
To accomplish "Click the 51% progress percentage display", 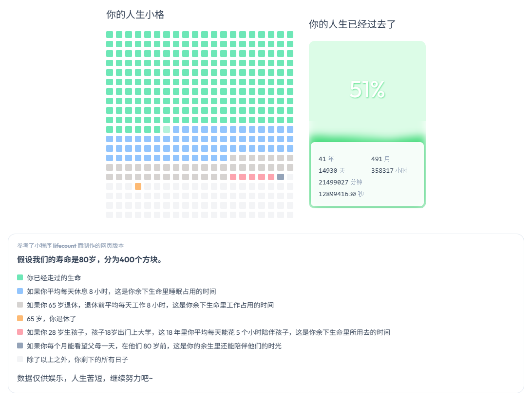I will pos(367,90).
